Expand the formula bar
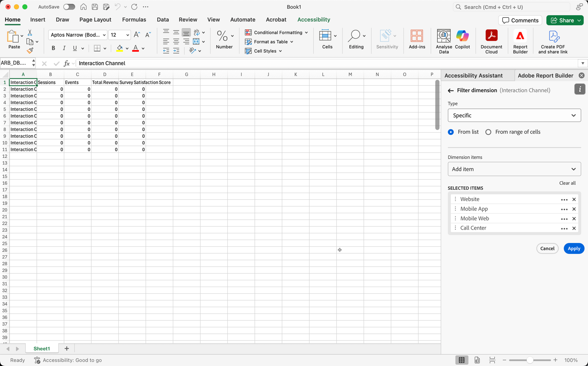This screenshot has width=588, height=366. 583,63
